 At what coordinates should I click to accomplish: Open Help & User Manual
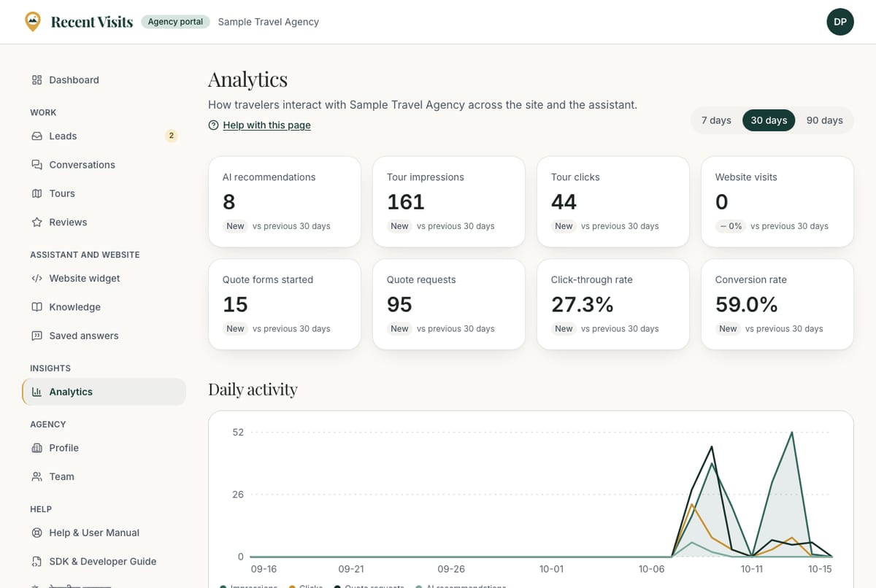104,533
